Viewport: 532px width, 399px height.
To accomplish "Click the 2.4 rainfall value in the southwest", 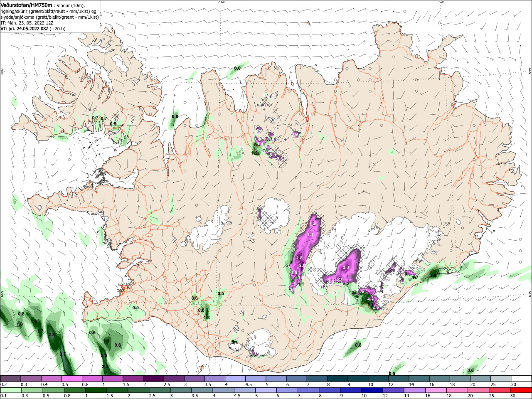I will pyautogui.click(x=105, y=367).
